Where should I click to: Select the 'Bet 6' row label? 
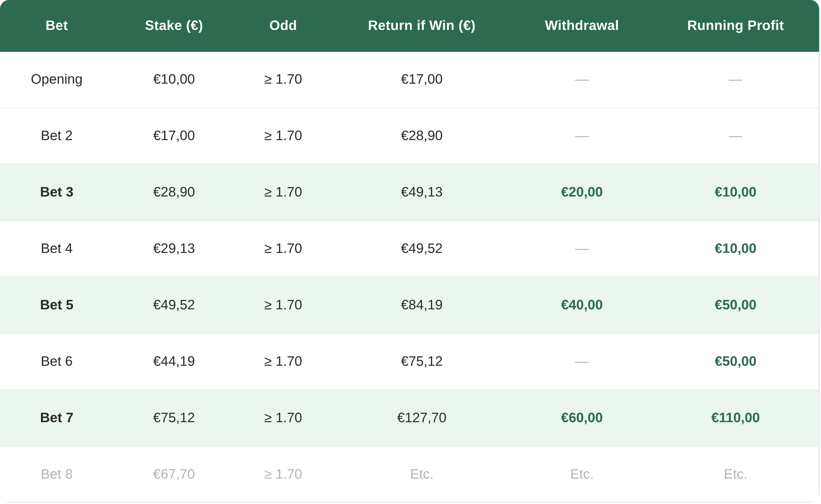tap(57, 361)
